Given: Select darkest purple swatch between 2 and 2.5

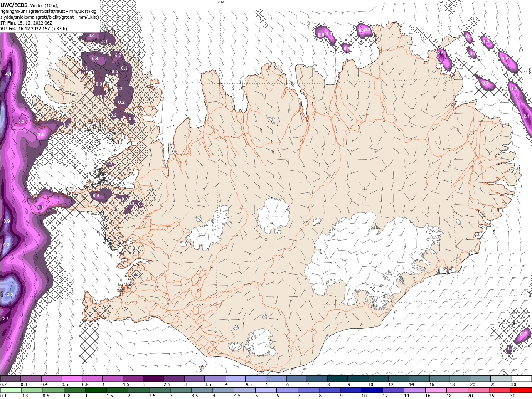Looking at the screenshot, I should 153,379.
